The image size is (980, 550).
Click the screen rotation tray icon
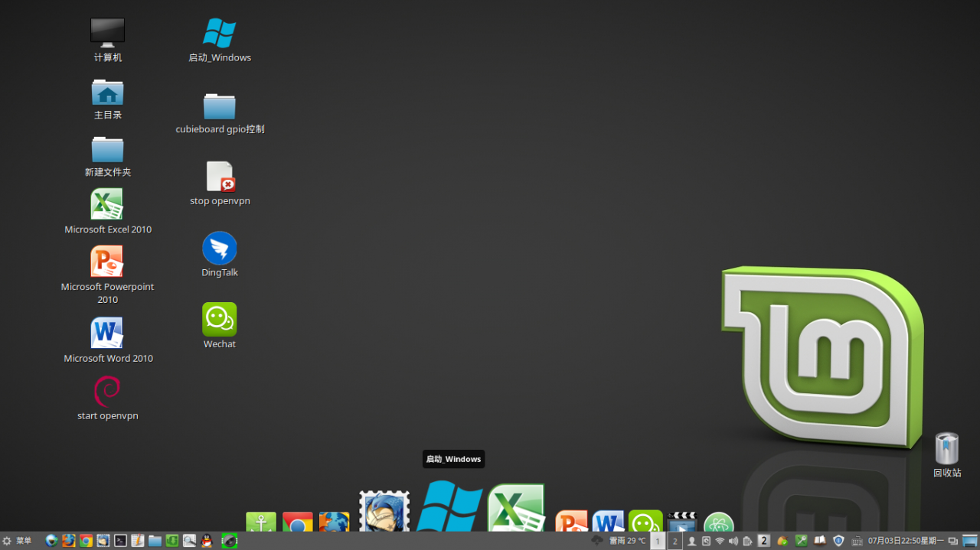click(x=706, y=541)
